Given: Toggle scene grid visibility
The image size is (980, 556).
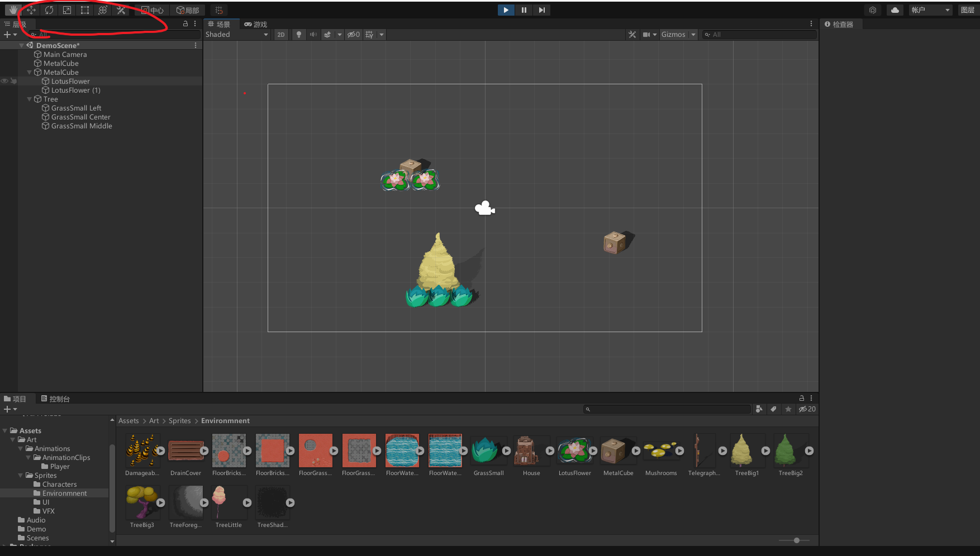Looking at the screenshot, I should 369,35.
